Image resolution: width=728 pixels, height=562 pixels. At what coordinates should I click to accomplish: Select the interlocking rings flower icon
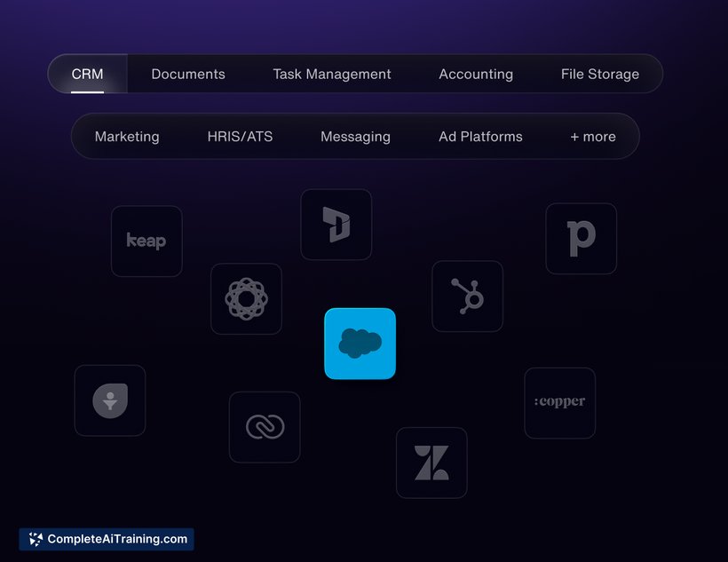pyautogui.click(x=246, y=298)
